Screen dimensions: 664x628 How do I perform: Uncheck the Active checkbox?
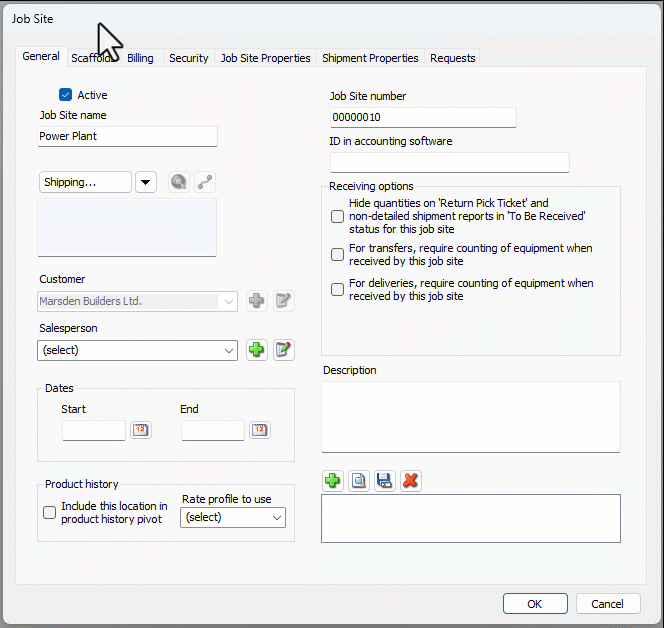coord(66,95)
